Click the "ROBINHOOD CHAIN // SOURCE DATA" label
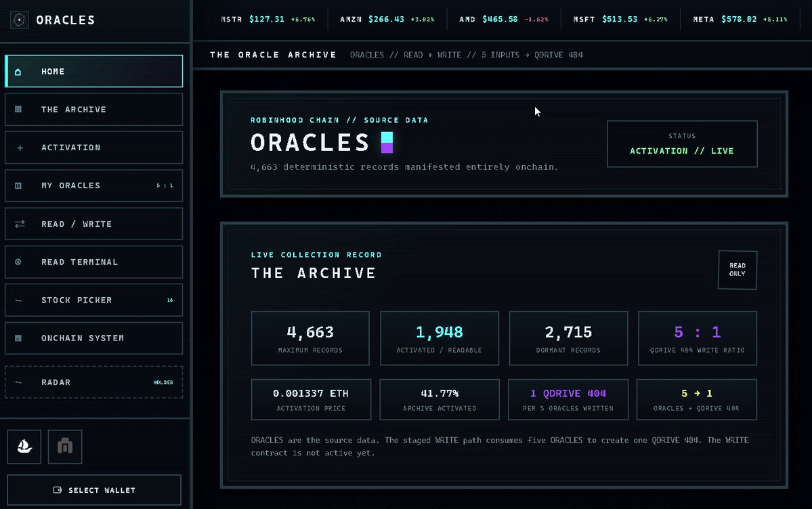The image size is (812, 509). pos(339,120)
